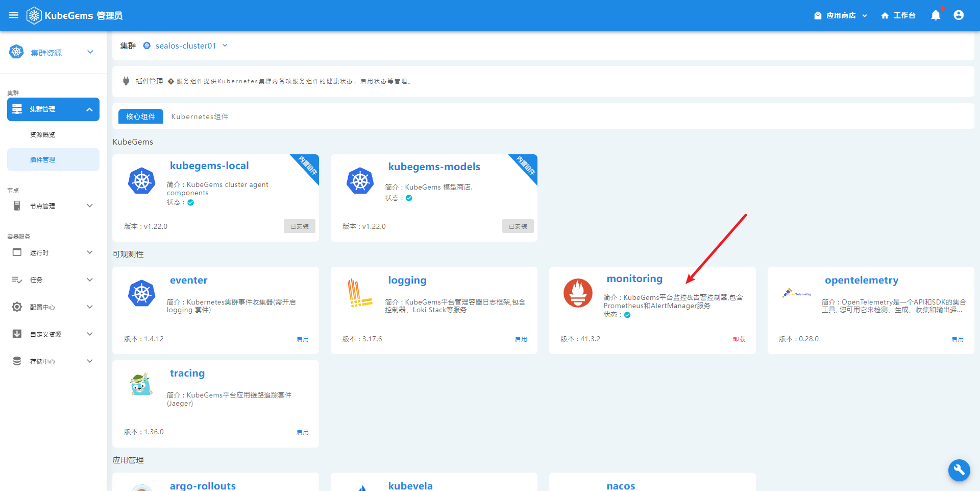Click the tasks checklist icon
Image resolution: width=980 pixels, height=491 pixels.
tap(17, 279)
